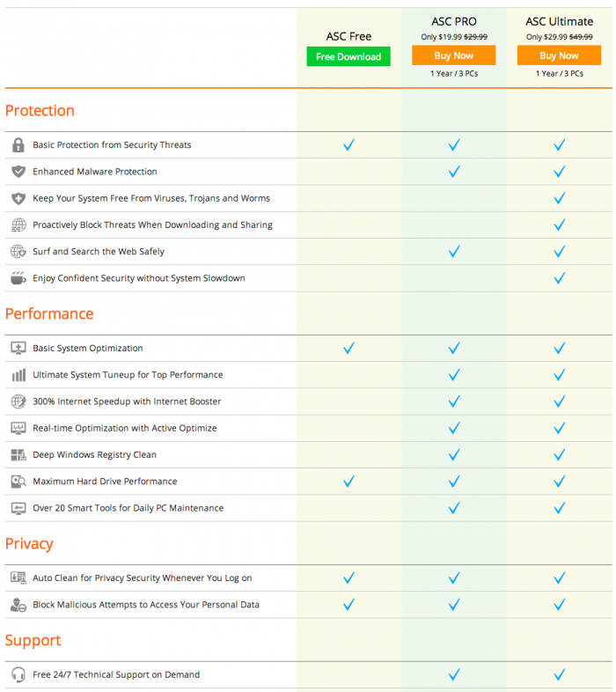Click Basic System Optimization text
Image resolution: width=616 pixels, height=692 pixels.
(88, 348)
